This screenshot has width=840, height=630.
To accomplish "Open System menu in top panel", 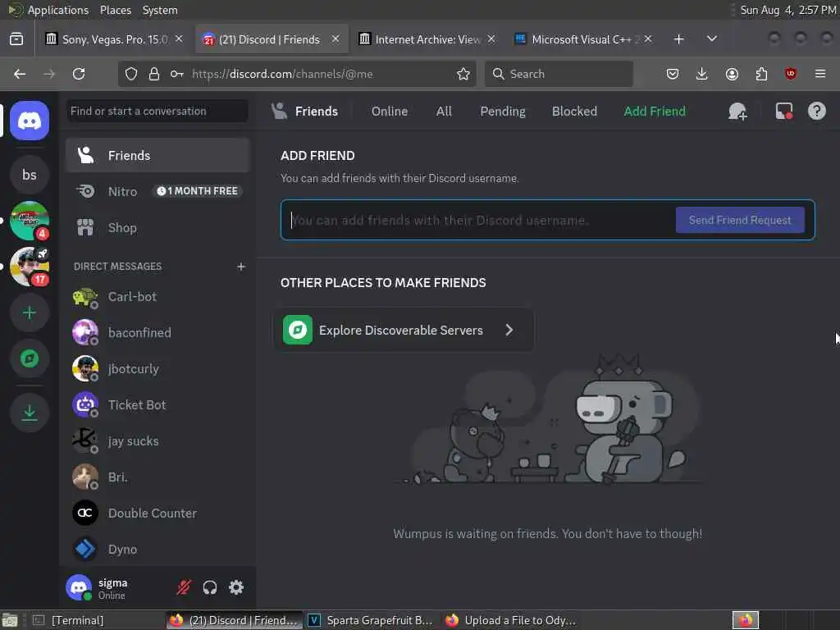I will (x=160, y=10).
